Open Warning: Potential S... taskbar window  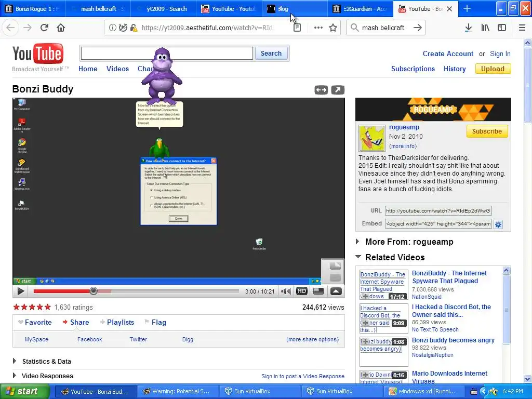coord(178,392)
